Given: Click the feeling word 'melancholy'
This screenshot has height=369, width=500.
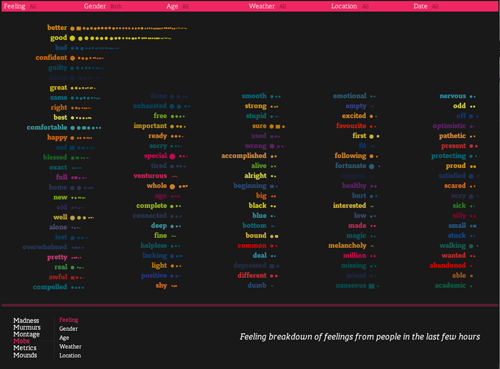Looking at the screenshot, I should (x=347, y=245).
